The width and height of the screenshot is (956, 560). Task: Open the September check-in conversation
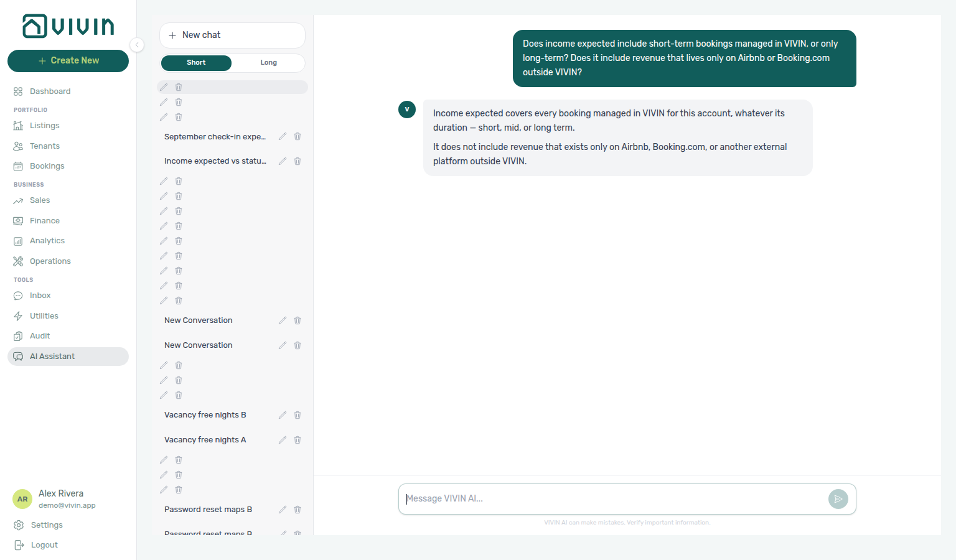point(215,137)
